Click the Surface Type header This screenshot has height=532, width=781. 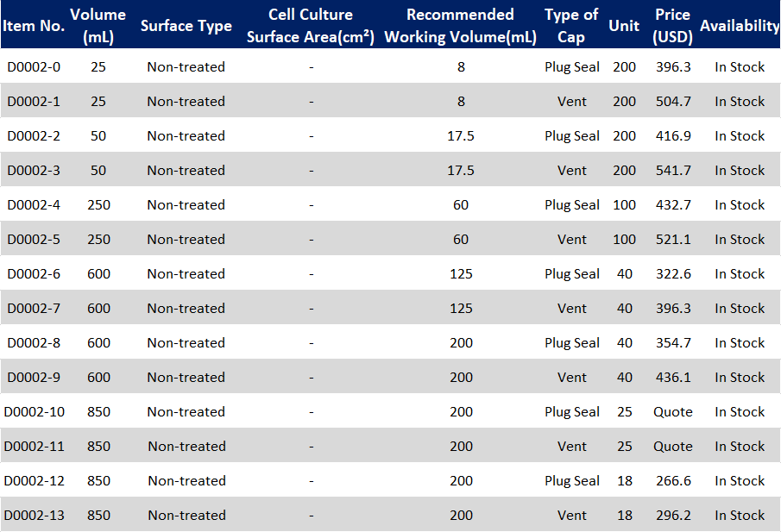click(x=186, y=25)
